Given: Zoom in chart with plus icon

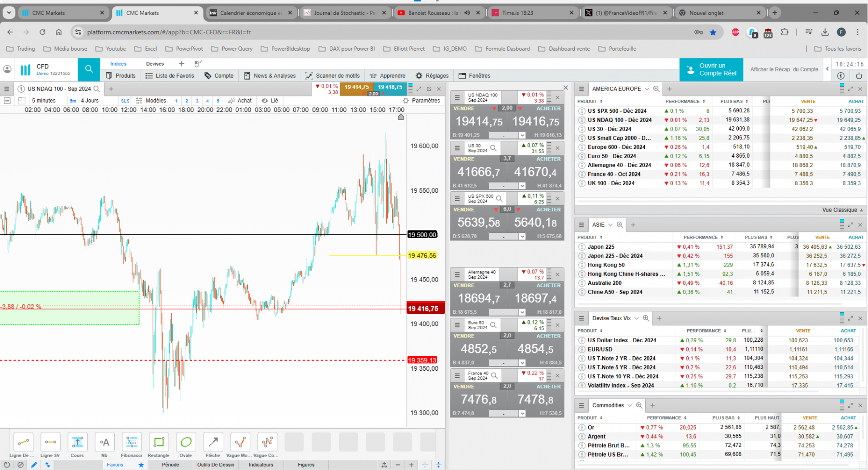Looking at the screenshot, I should (x=411, y=465).
